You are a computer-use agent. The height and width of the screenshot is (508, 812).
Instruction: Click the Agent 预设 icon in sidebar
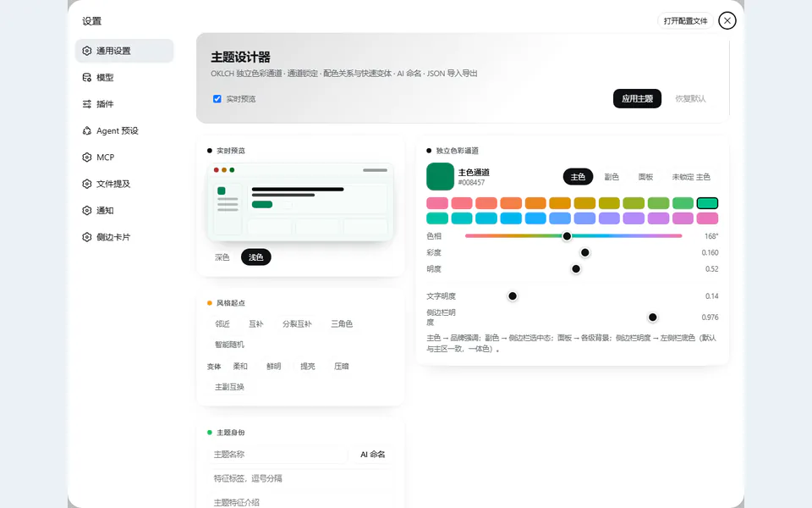pyautogui.click(x=86, y=130)
